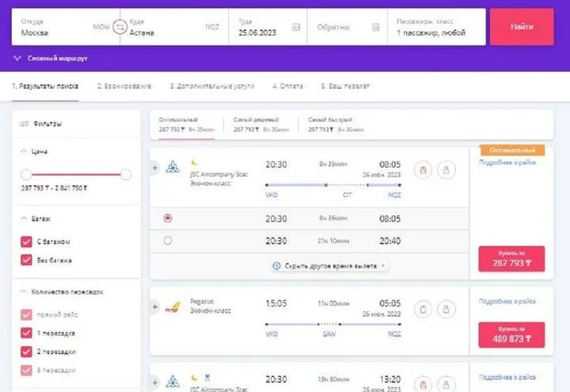This screenshot has height=392, width=570.
Task: Toggle Без багажа checkbox
Action: [x=26, y=260]
